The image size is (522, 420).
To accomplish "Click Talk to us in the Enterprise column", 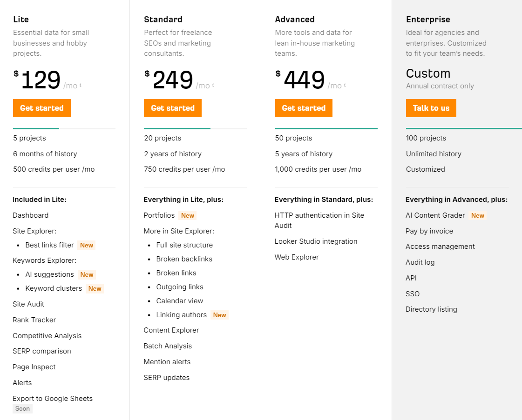I will [x=431, y=108].
